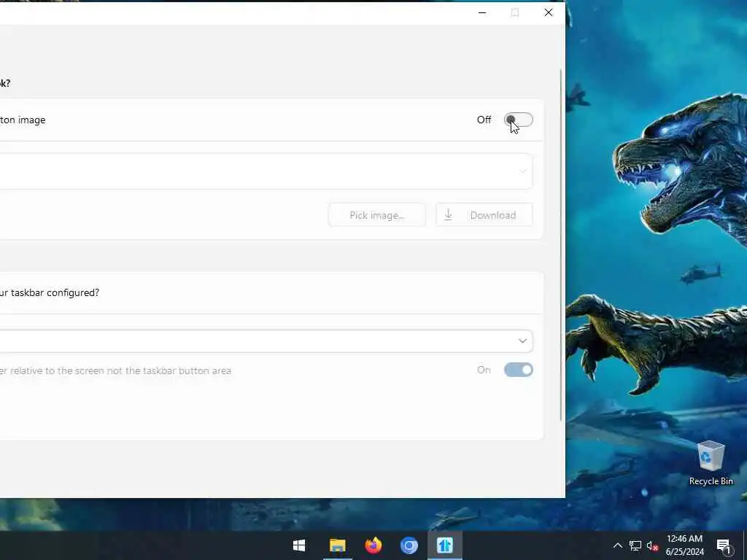Open the Windows Start menu
747x560 pixels.
pyautogui.click(x=299, y=545)
